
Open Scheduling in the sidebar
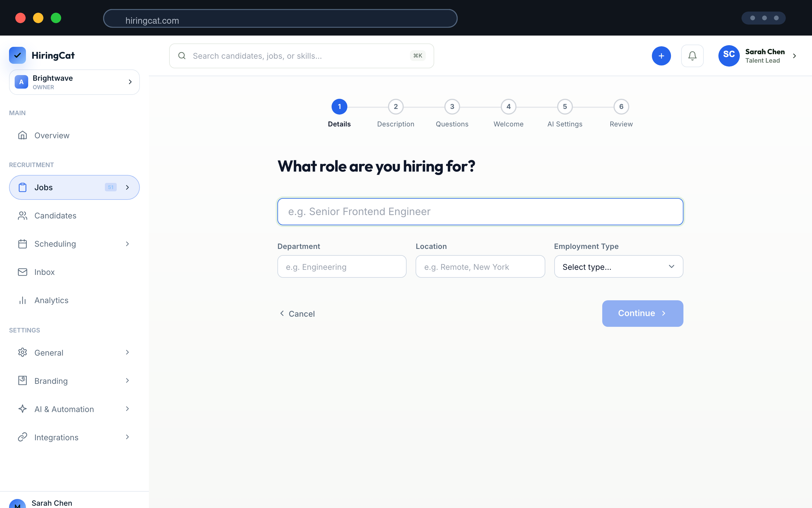pos(74,244)
